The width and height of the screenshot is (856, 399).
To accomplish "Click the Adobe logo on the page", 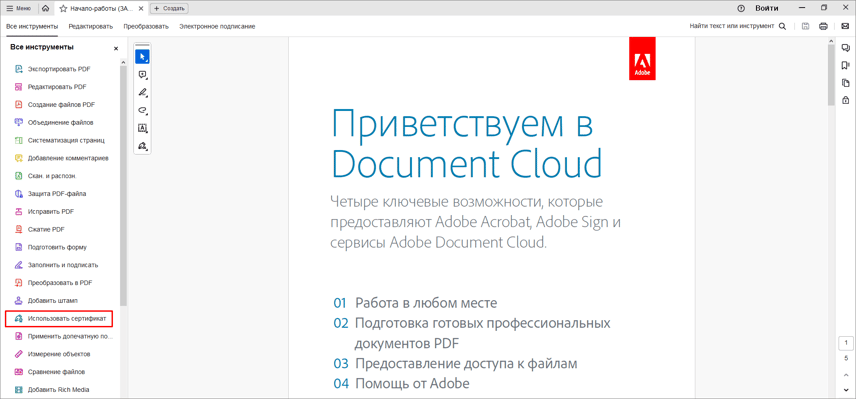I will (642, 58).
